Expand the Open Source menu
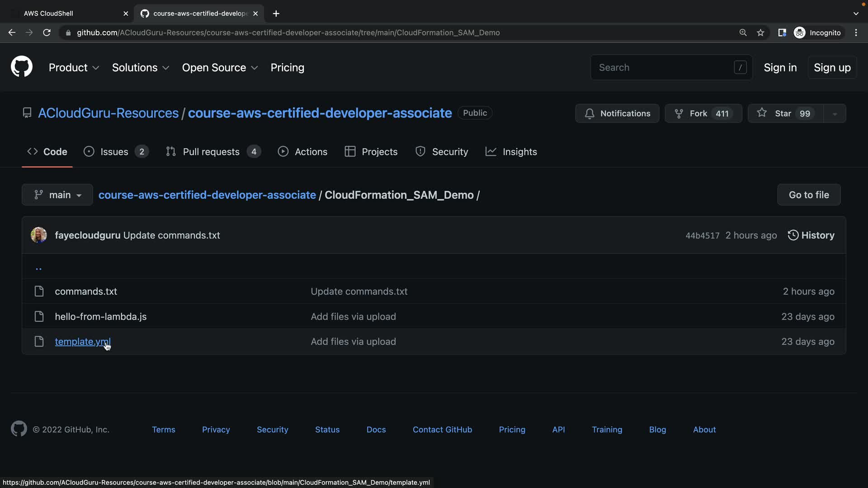Screen dimensions: 868x488 [x=220, y=67]
